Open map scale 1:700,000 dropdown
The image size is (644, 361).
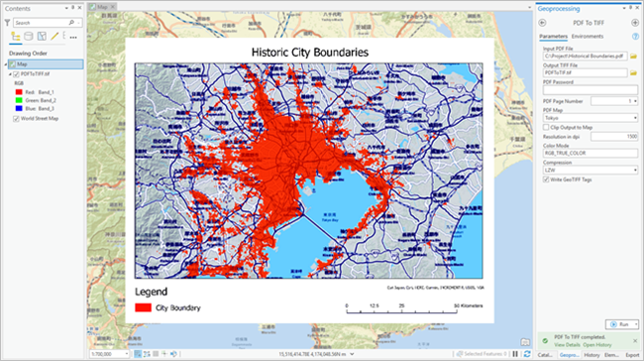click(126, 354)
